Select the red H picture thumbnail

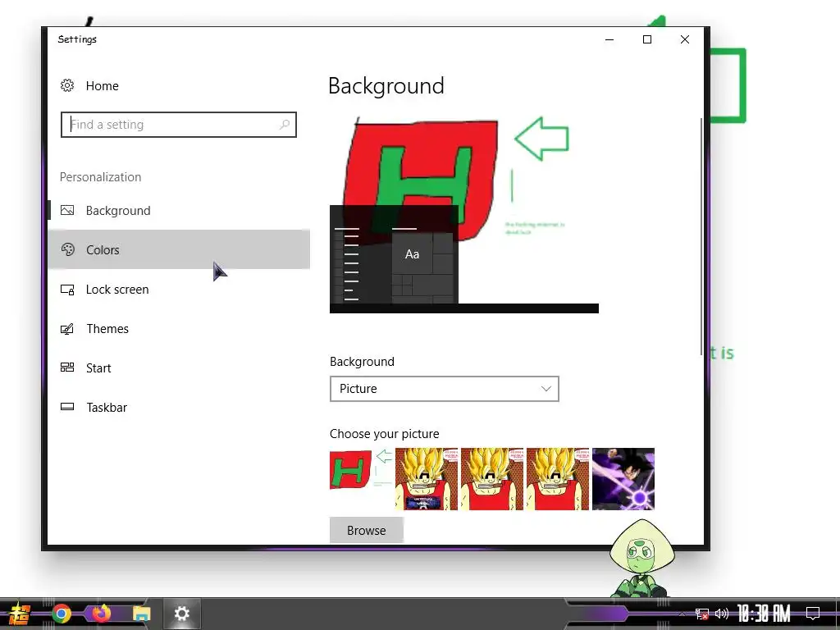tap(361, 479)
